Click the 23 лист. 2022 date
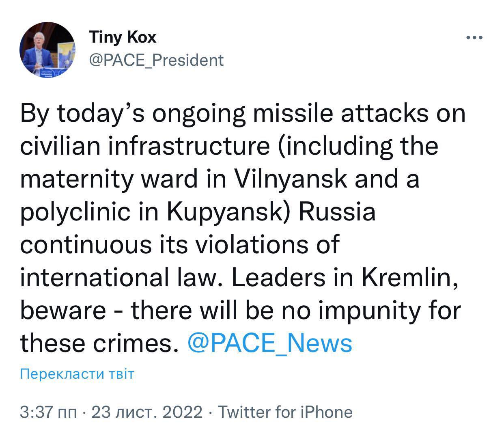 pyautogui.click(x=147, y=412)
